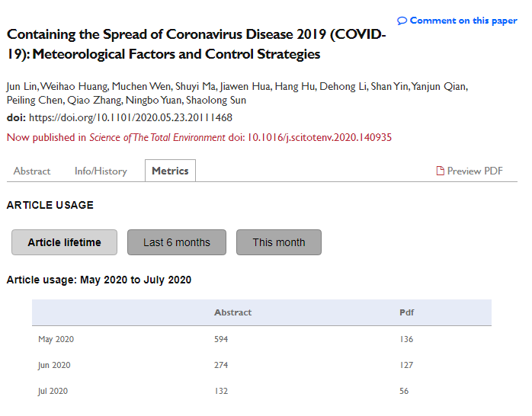Show usage for This month
Screen dimensions: 532x416
[x=279, y=242]
